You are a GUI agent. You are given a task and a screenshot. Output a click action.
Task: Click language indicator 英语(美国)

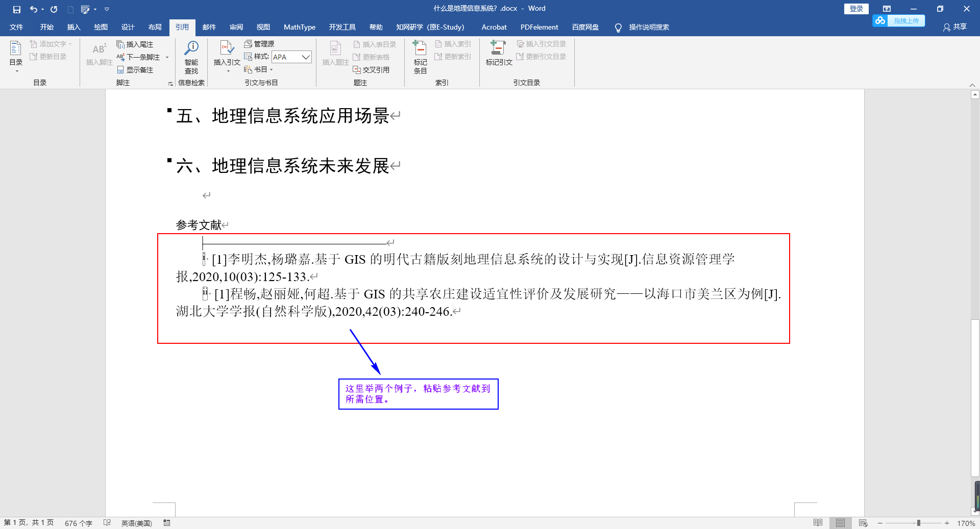click(136, 523)
